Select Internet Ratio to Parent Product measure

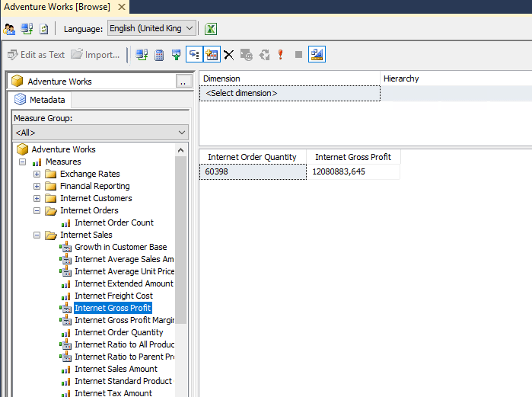pyautogui.click(x=124, y=357)
